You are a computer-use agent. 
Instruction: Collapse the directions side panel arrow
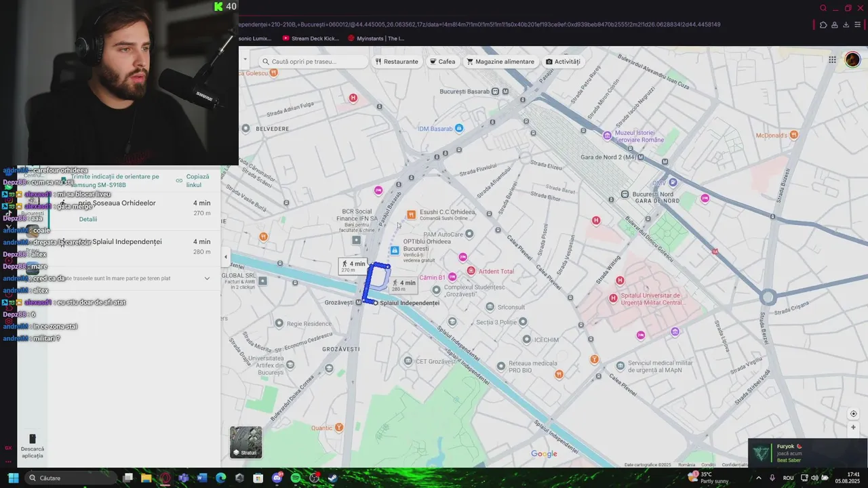click(x=226, y=257)
